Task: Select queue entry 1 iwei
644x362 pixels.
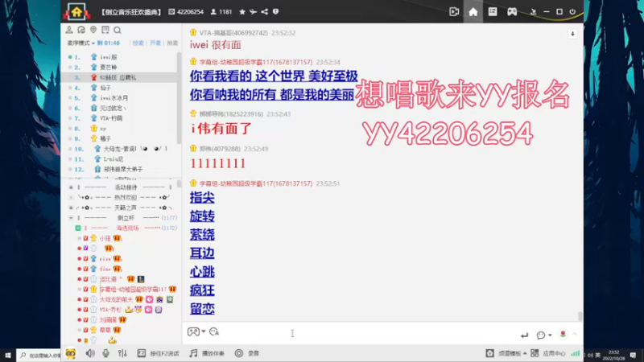Action: point(119,57)
